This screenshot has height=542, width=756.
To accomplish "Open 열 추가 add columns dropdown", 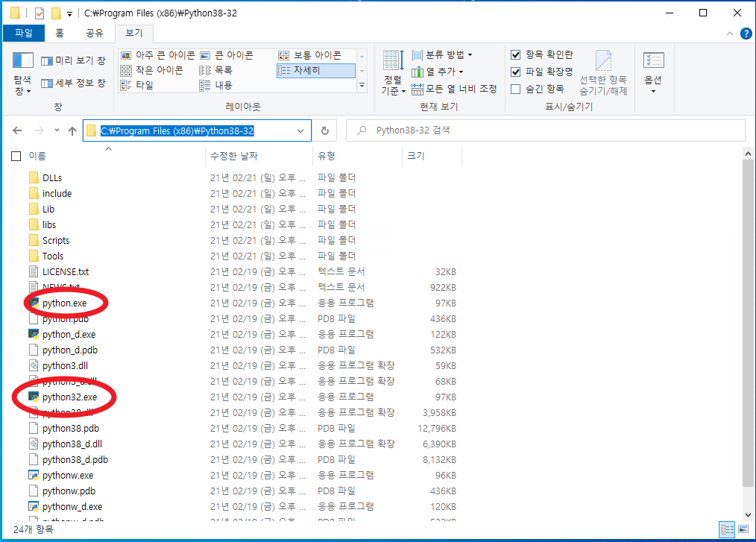I will tap(438, 72).
